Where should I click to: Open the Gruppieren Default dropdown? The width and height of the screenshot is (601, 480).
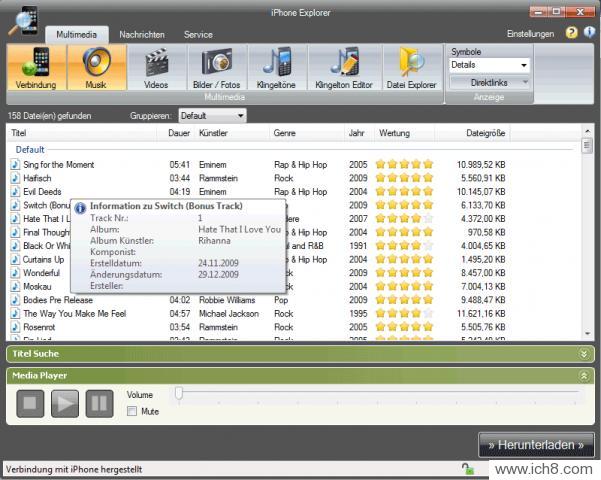tap(211, 116)
